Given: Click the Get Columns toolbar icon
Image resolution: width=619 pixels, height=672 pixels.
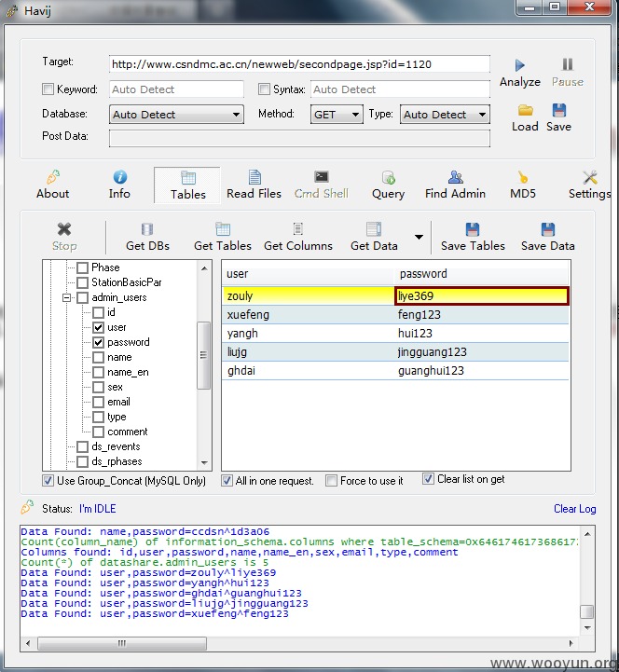Looking at the screenshot, I should coord(298,229).
